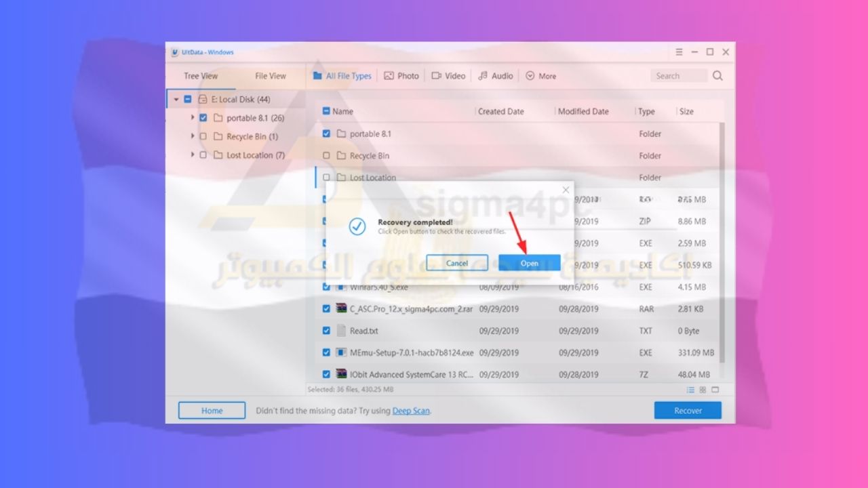Filter by Video files
Viewport: 868px width, 488px height.
(x=449, y=76)
